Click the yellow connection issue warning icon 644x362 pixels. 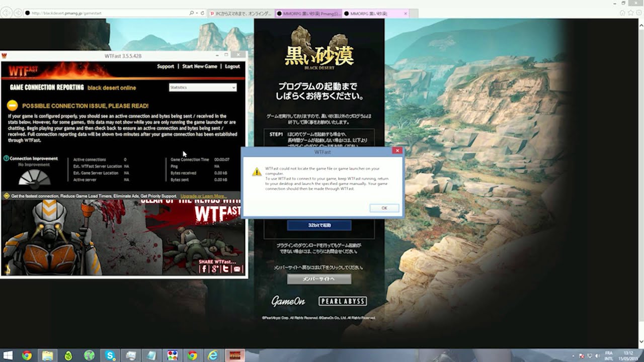[x=13, y=106]
